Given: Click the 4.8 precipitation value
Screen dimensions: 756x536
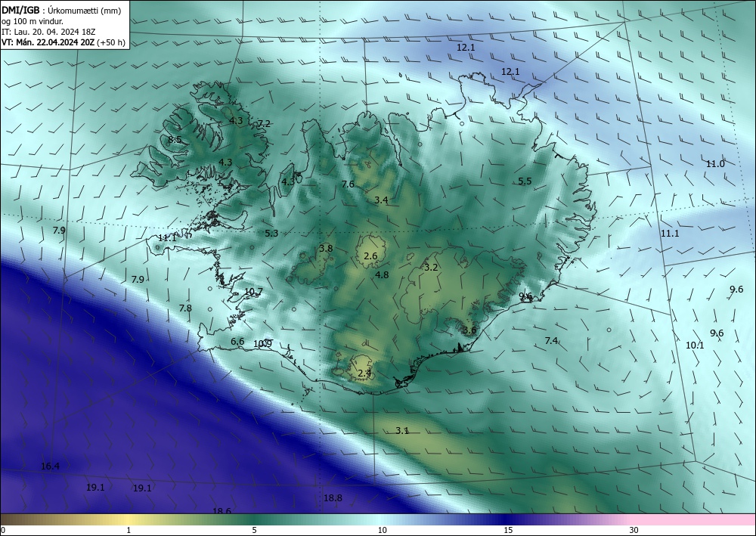Looking at the screenshot, I should pos(382,275).
